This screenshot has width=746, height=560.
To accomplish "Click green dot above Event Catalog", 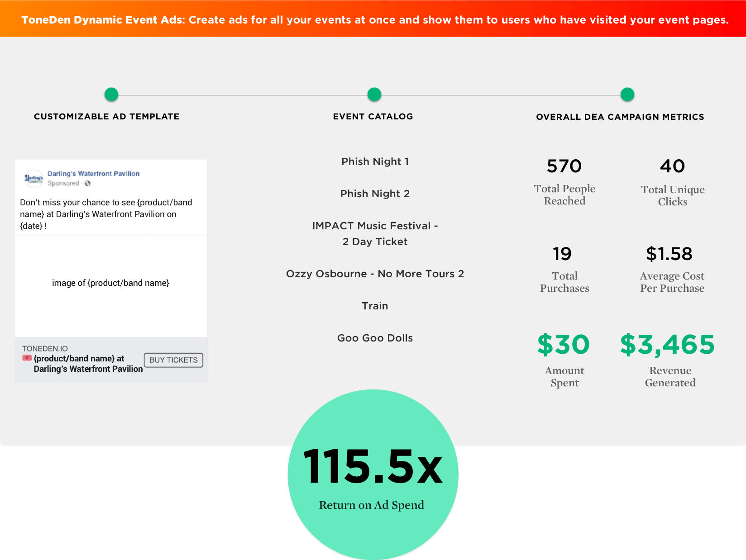I will [374, 95].
